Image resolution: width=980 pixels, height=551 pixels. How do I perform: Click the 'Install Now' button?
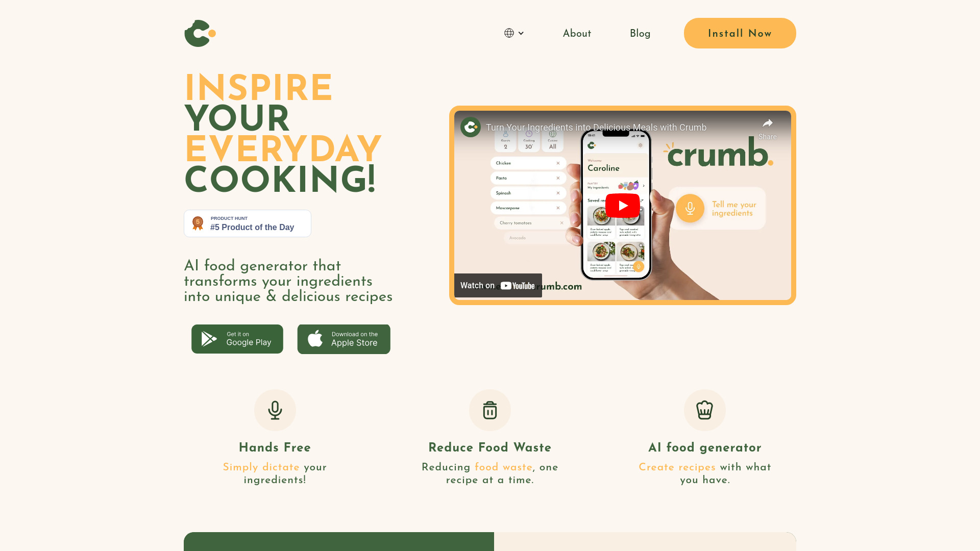click(x=740, y=33)
